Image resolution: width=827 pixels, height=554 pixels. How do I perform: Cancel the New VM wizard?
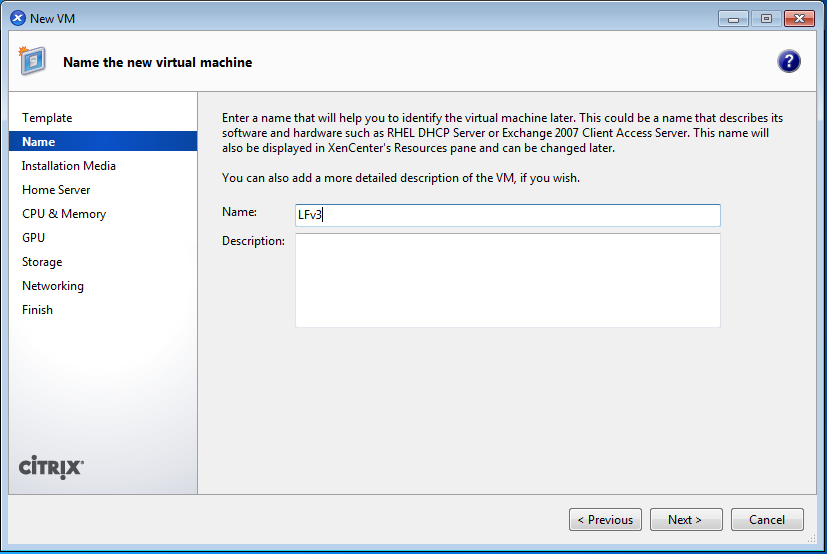click(767, 520)
